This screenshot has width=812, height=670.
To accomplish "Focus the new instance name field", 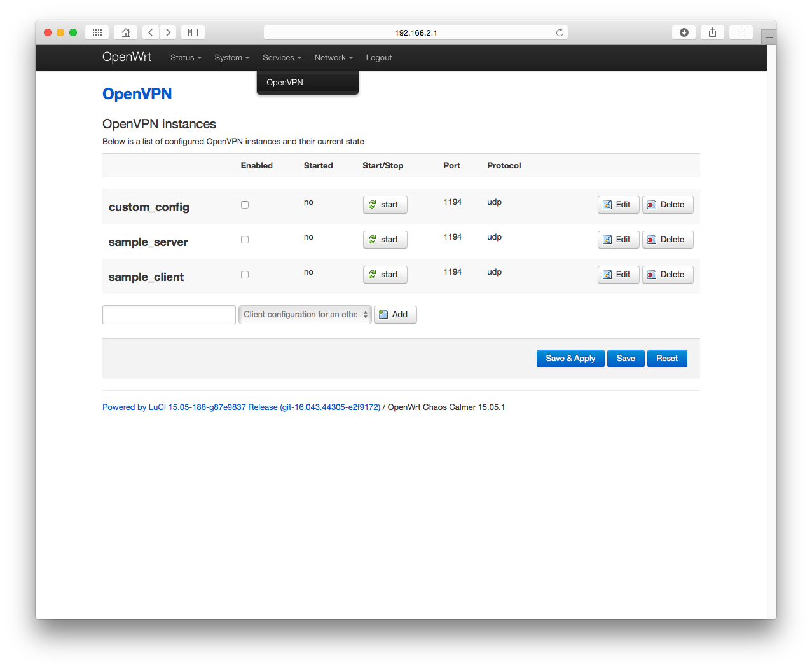I will 169,315.
